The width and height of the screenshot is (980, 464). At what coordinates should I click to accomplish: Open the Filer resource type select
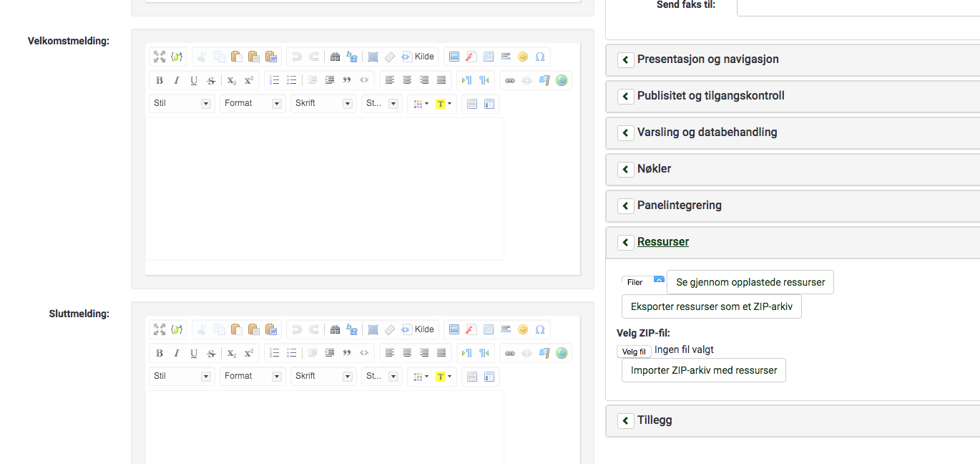[x=643, y=282]
